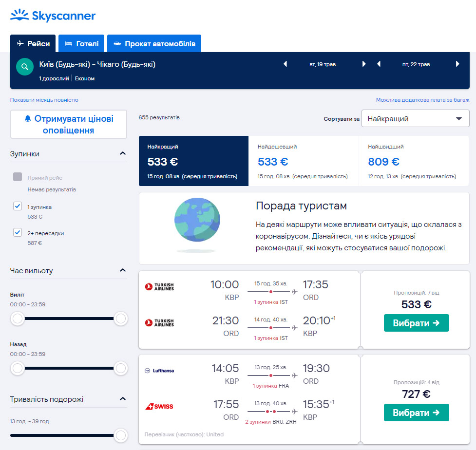Click Пропозицій: 4 від text

tap(416, 382)
